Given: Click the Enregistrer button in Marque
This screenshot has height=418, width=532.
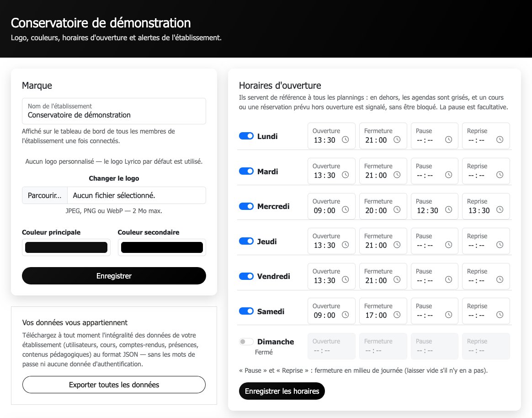Looking at the screenshot, I should click(x=114, y=276).
